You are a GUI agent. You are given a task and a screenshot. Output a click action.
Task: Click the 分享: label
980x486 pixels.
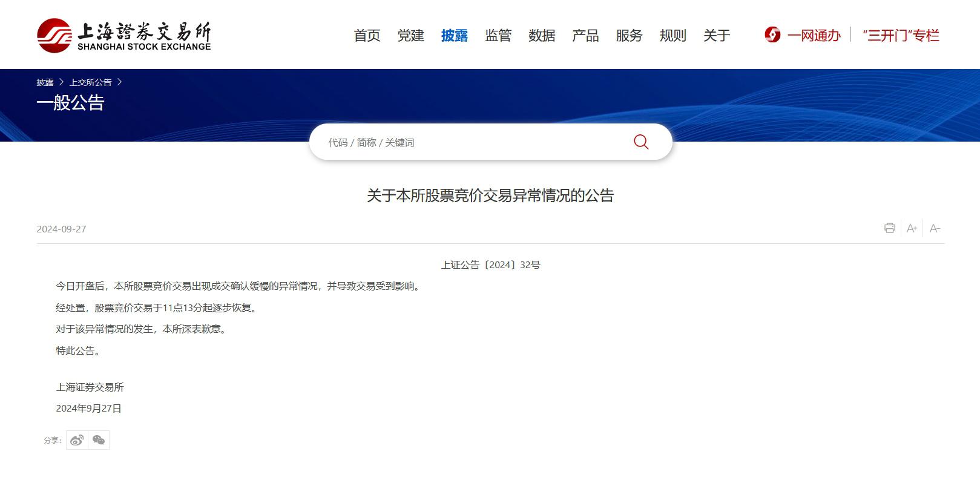[x=52, y=441]
